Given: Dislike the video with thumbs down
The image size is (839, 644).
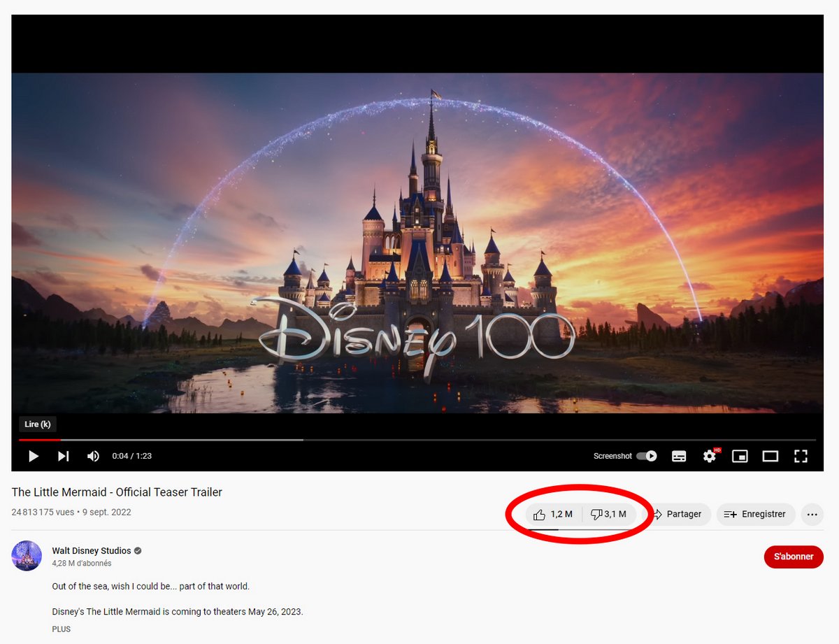Looking at the screenshot, I should (x=609, y=515).
